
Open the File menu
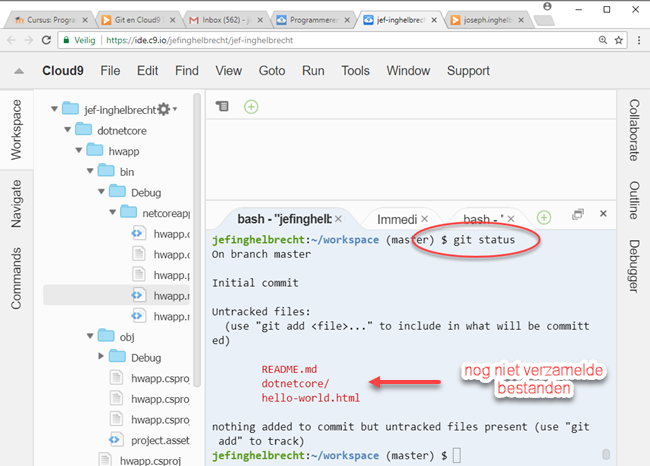(x=110, y=71)
